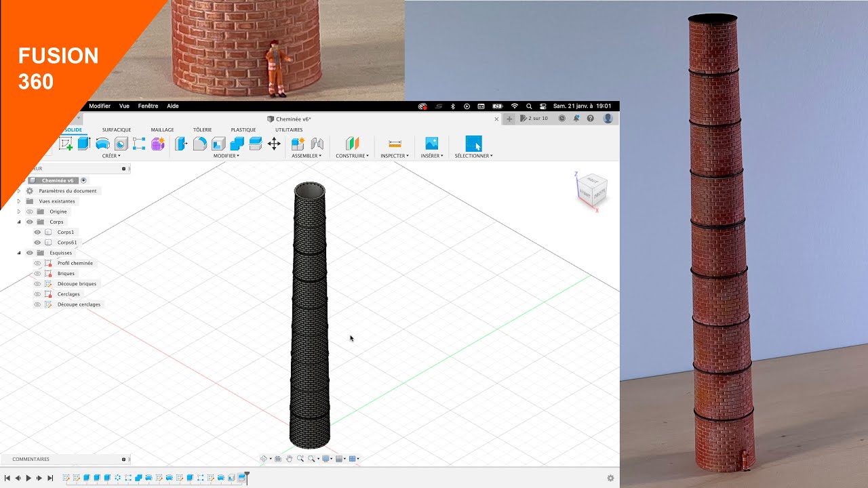Click the Construct plane icon
The height and width of the screenshot is (488, 868).
(352, 143)
